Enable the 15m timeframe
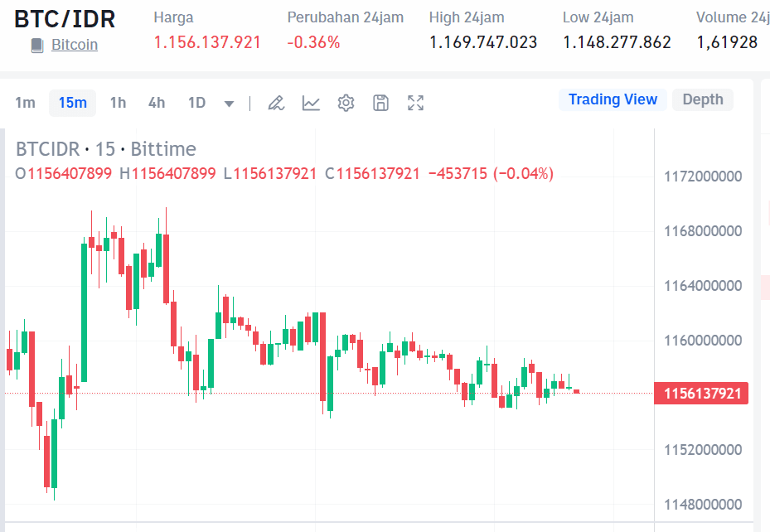This screenshot has width=770, height=532. coord(72,103)
